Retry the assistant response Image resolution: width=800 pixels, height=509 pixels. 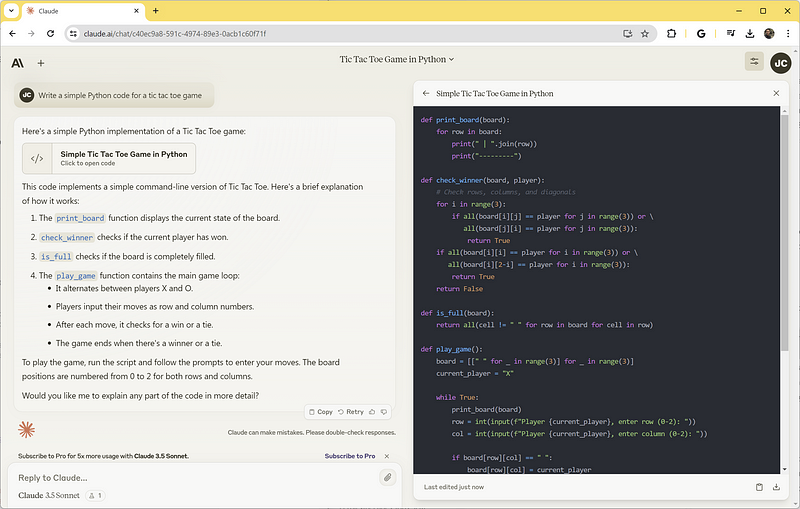[350, 411]
